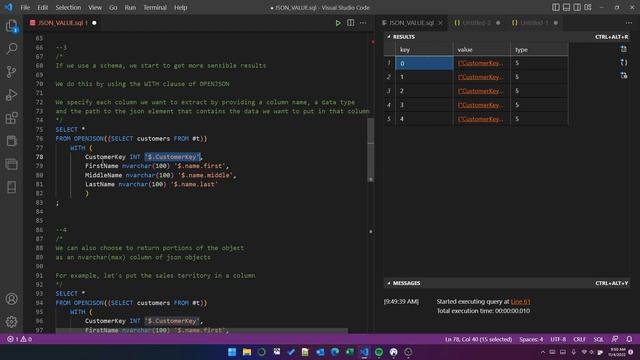Open the File menu
This screenshot has height=360, width=640.
click(x=25, y=7)
